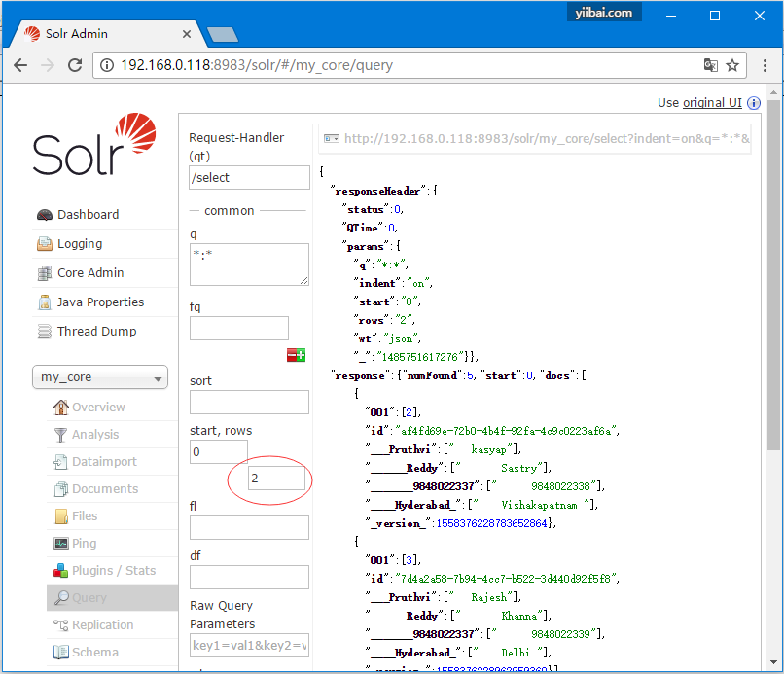The height and width of the screenshot is (674, 784).
Task: Bookmark this page with star icon
Action: point(732,65)
